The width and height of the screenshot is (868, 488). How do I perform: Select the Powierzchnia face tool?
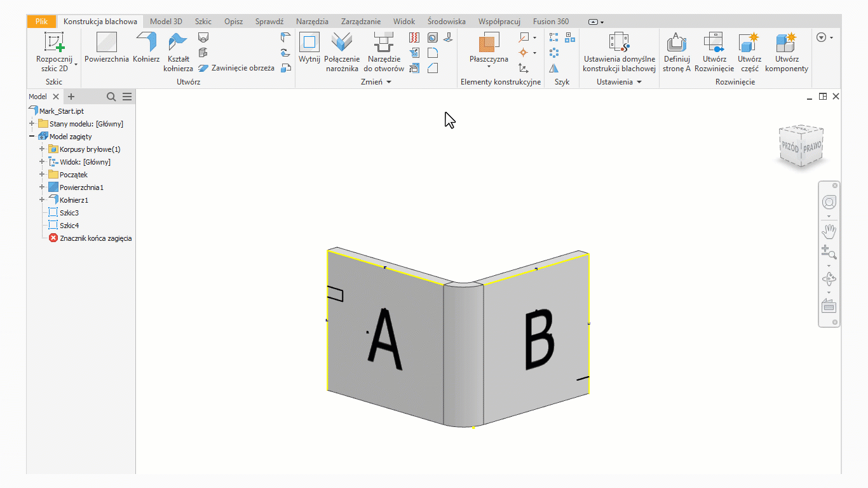107,48
